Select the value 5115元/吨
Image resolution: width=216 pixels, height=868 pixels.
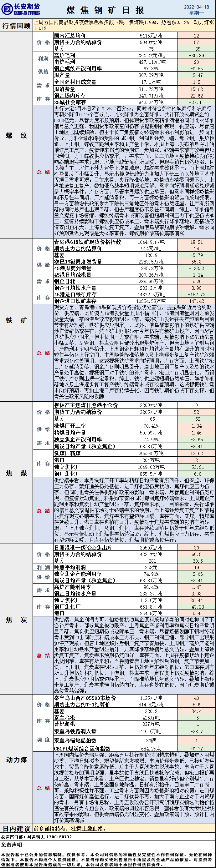151,36
